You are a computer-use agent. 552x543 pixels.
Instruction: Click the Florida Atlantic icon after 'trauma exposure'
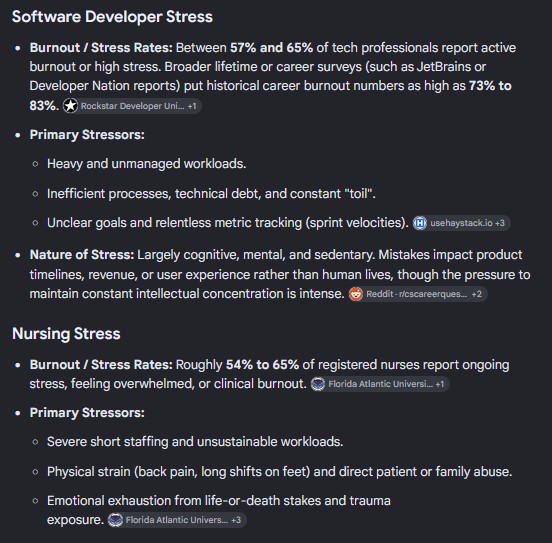[115, 520]
